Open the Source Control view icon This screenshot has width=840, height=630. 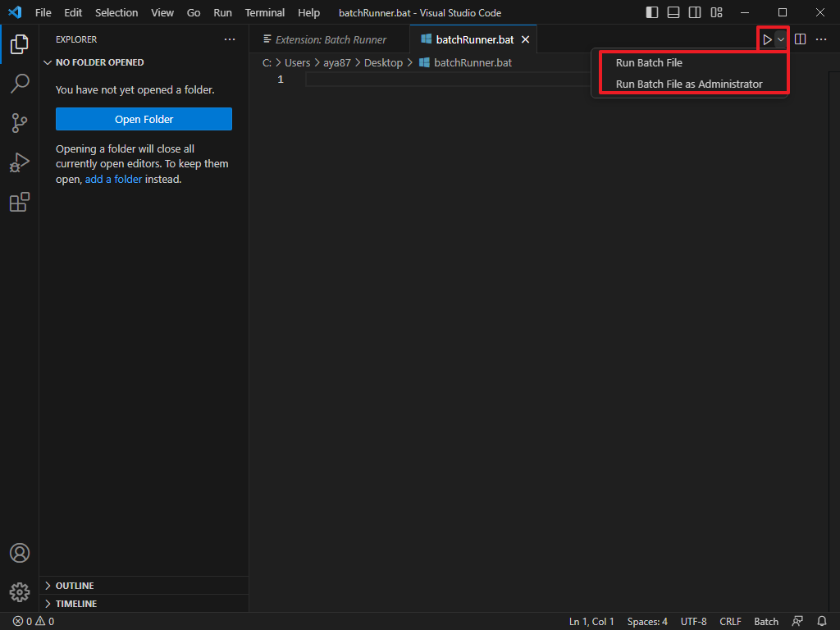[20, 123]
